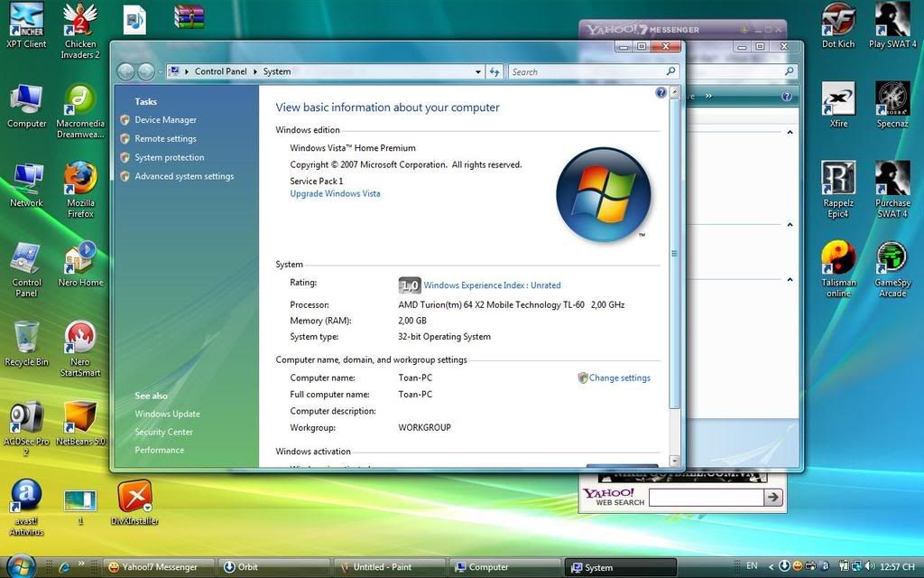The height and width of the screenshot is (578, 924).
Task: Select the Purchase SWAT 4 icon
Action: point(892,190)
